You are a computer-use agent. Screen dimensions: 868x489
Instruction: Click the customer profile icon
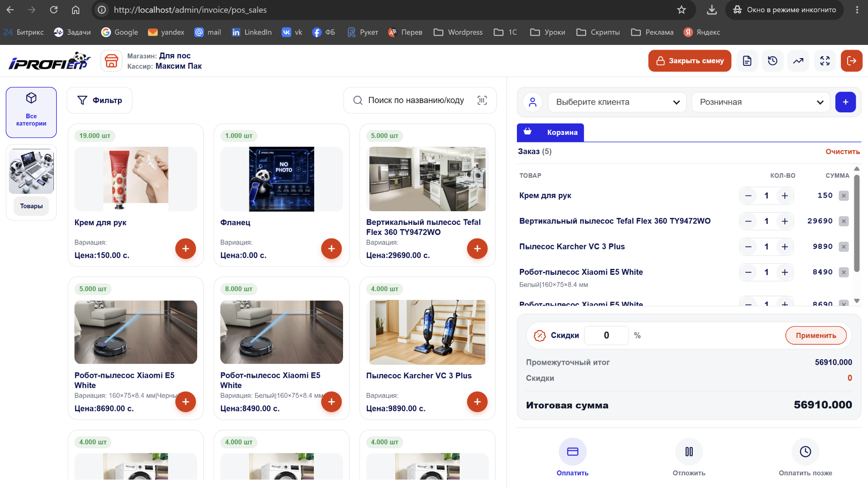[533, 102]
